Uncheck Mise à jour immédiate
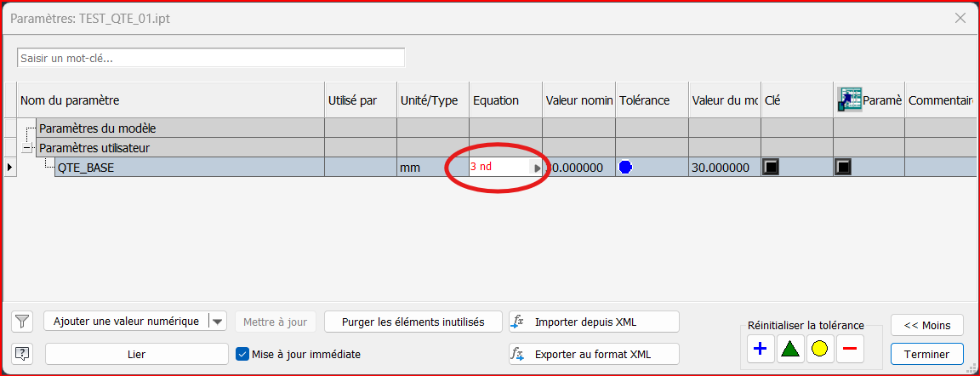The image size is (980, 376). click(x=242, y=354)
